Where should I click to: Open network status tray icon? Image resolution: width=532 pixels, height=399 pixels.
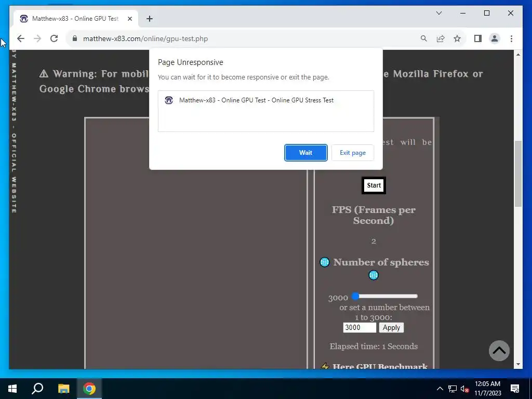click(453, 389)
